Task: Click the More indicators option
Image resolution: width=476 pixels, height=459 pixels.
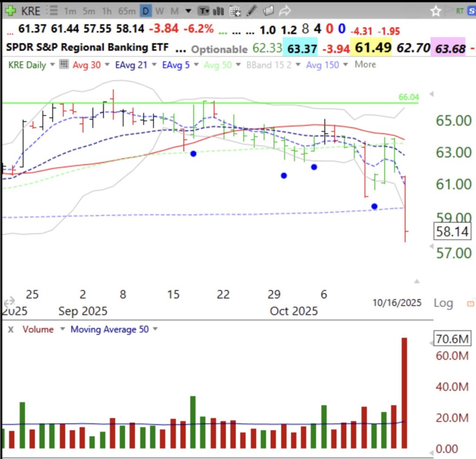Action: pos(365,65)
